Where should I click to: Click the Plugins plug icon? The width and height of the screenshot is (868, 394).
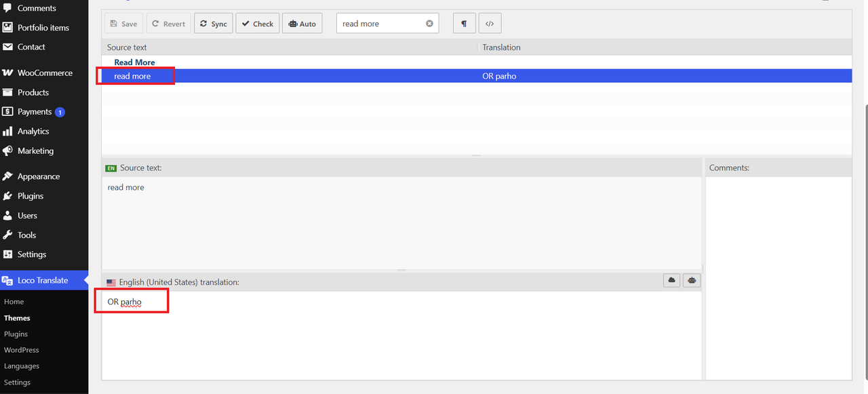(7, 196)
